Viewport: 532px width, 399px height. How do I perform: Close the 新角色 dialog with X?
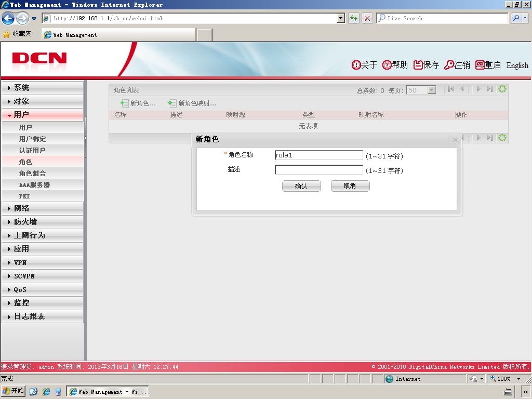455,140
